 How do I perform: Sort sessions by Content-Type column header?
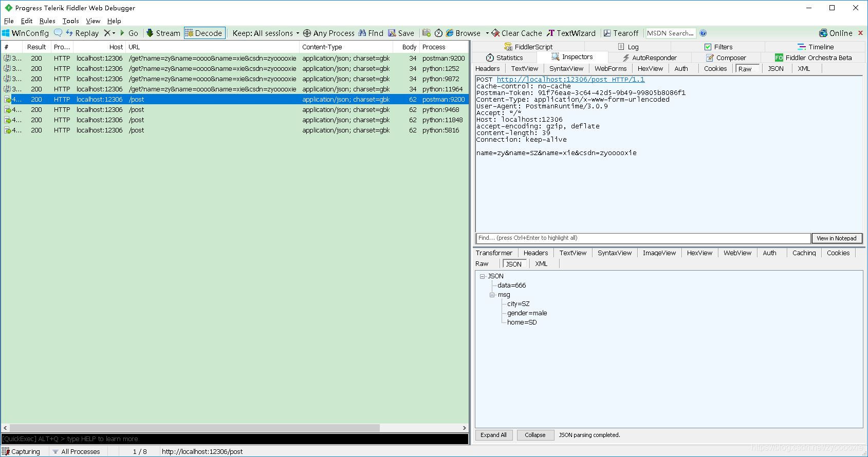point(346,47)
